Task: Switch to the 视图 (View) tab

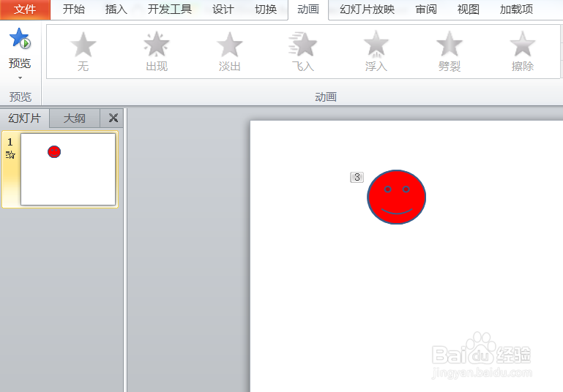Action: pos(469,10)
